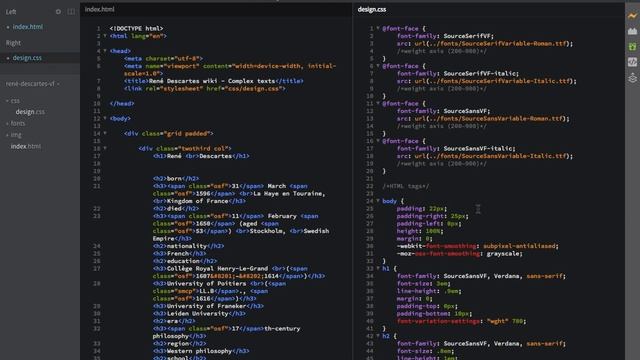640x360 pixels.
Task: Click the code brackets icon in the right toolbar
Action: [x=632, y=62]
